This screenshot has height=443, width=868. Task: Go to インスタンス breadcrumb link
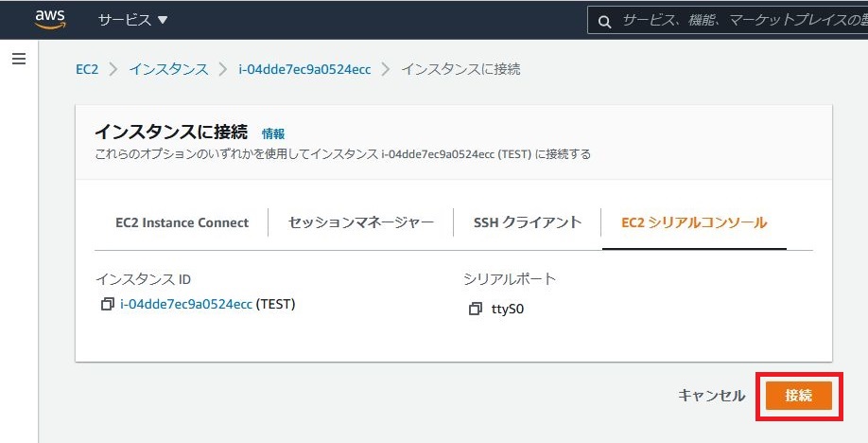coord(169,69)
